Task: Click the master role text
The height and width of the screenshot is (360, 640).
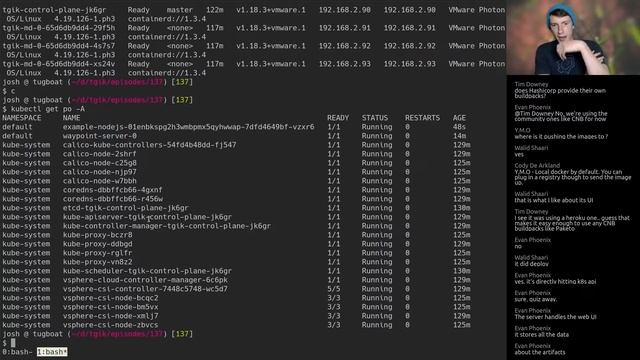Action: [x=180, y=10]
